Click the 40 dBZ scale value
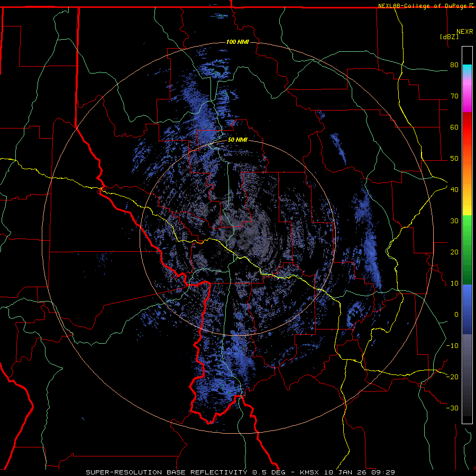The width and height of the screenshot is (476, 476). click(x=454, y=190)
